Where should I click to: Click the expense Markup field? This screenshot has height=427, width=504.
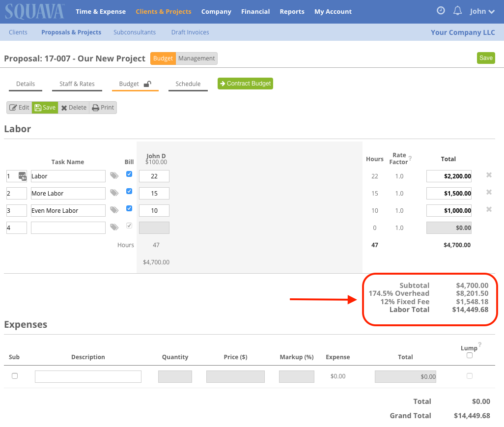coord(296,376)
